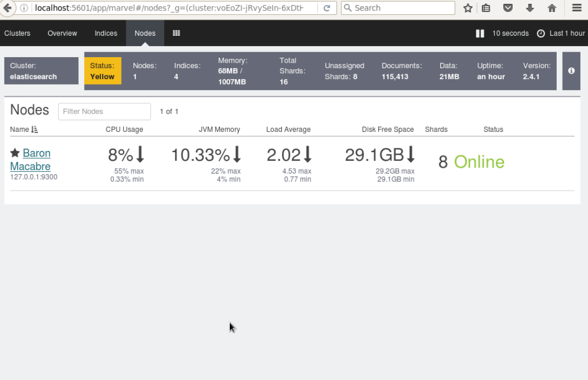The height and width of the screenshot is (380, 588).
Task: Open the Kibana apps grid icon
Action: tap(176, 33)
